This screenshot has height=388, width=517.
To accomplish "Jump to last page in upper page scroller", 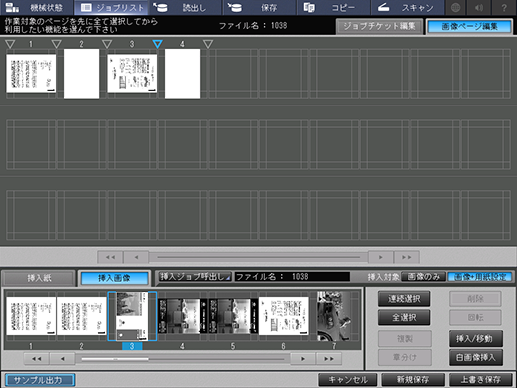I will pyautogui.click(x=406, y=257).
